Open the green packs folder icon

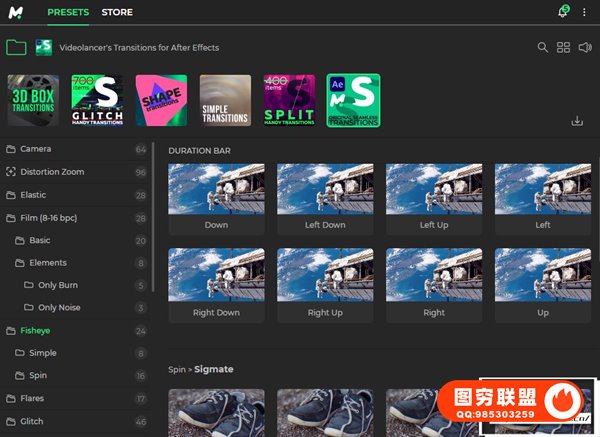[x=16, y=47]
